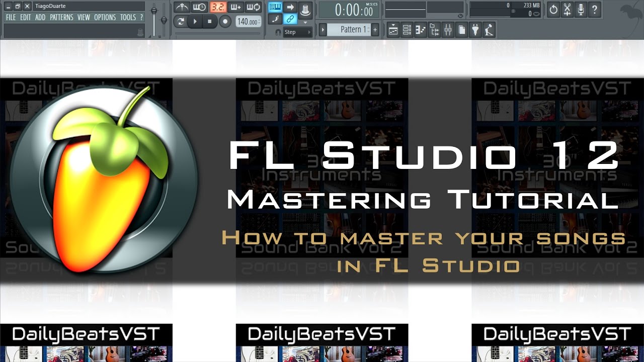The width and height of the screenshot is (644, 362).
Task: Switch pattern/song mode button
Action: coord(180,22)
